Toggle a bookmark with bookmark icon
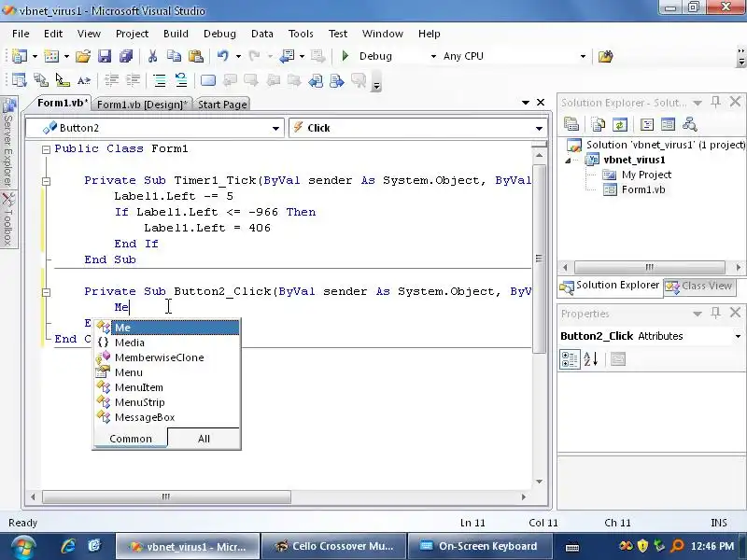 coord(208,80)
